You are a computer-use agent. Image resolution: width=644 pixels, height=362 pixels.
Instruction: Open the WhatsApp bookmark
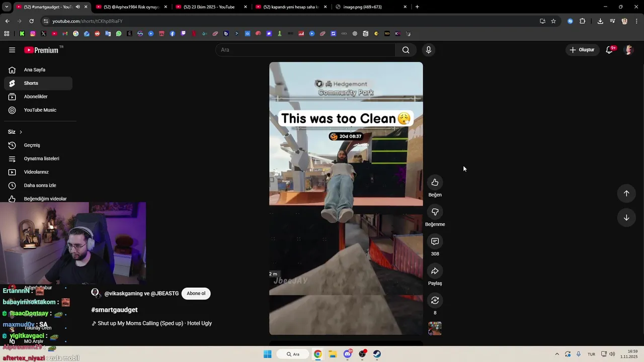pos(119,34)
